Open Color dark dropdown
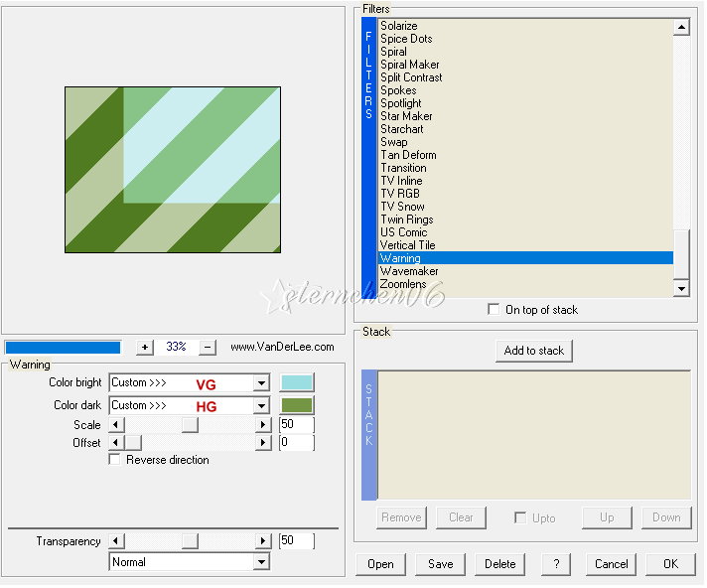 (261, 406)
